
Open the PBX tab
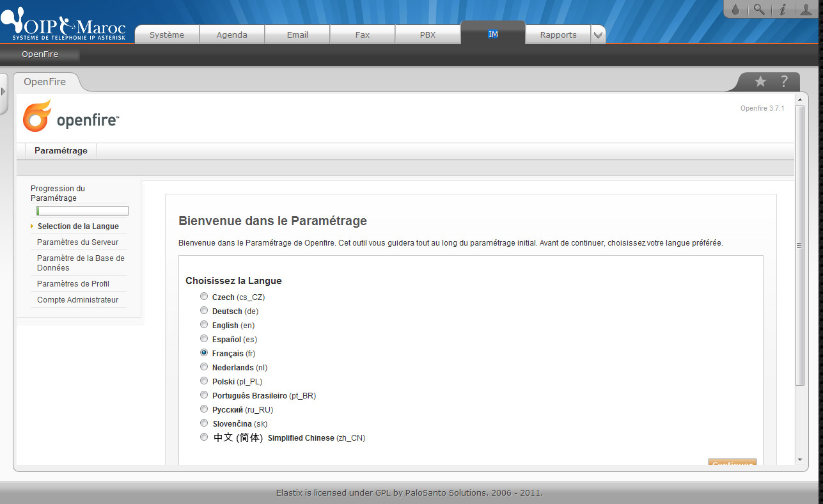point(427,35)
